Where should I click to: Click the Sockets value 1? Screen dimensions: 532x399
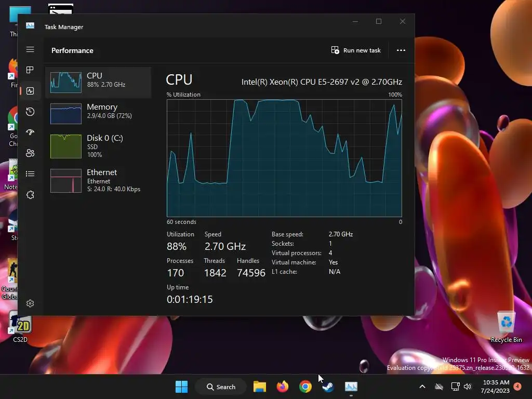tap(330, 244)
